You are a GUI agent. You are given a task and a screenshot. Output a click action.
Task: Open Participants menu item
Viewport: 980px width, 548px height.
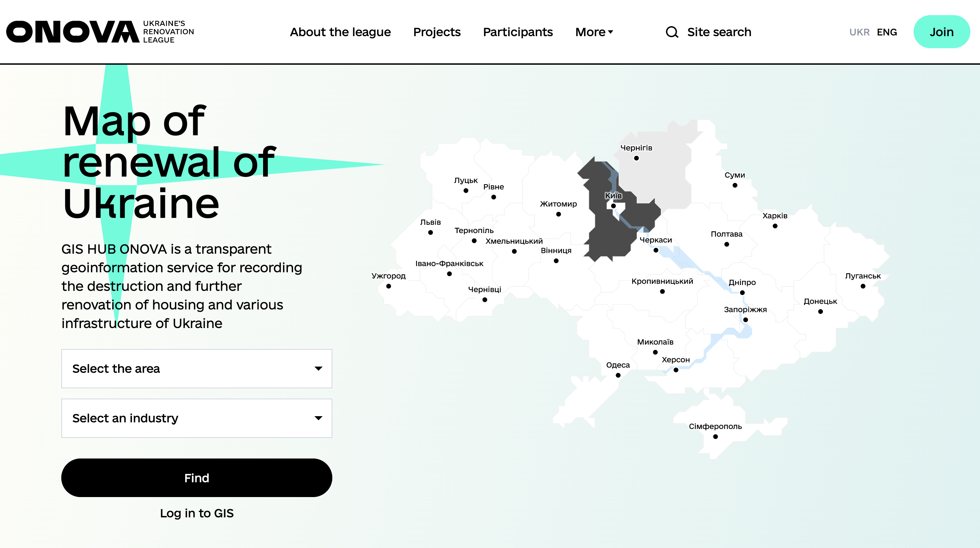click(x=518, y=32)
